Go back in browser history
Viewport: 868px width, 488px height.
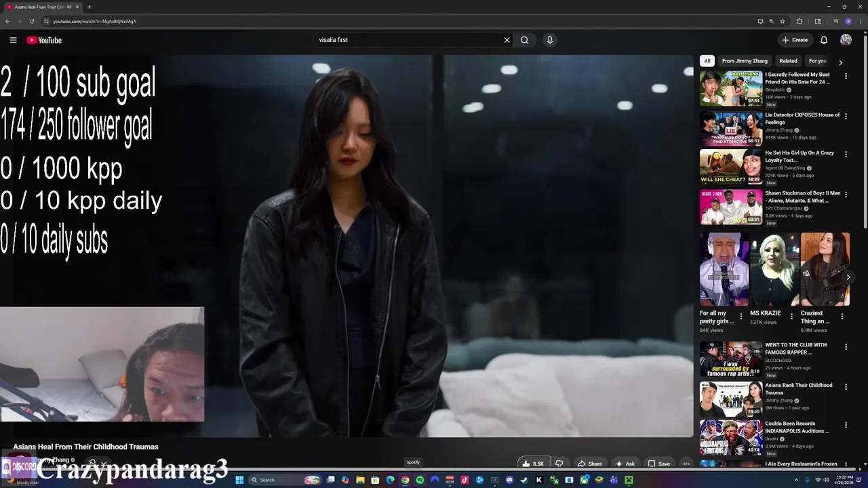7,21
